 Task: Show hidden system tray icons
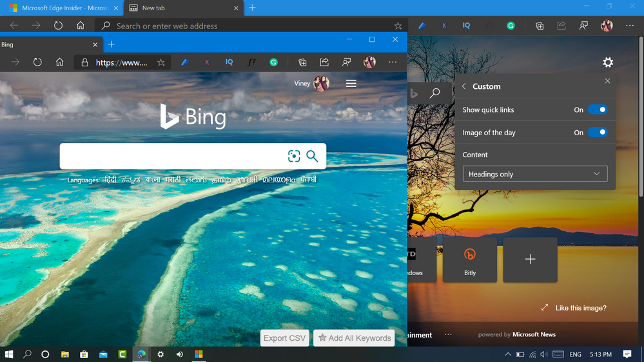(x=508, y=354)
